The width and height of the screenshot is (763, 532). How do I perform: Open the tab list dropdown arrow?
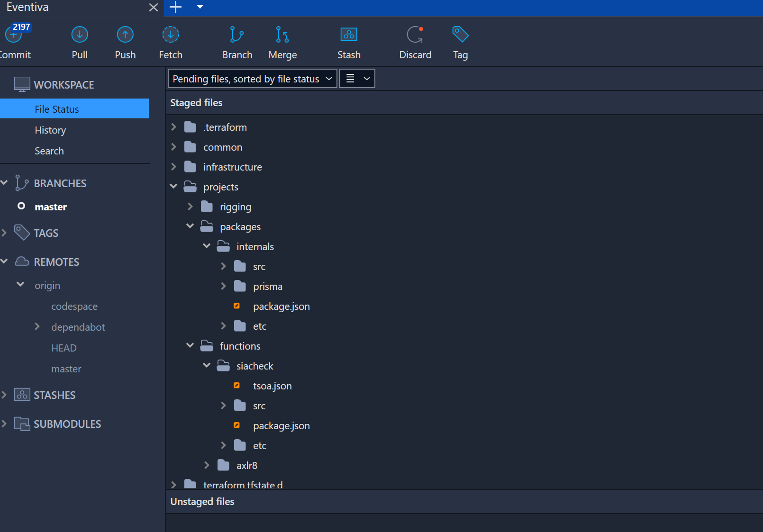pos(200,7)
